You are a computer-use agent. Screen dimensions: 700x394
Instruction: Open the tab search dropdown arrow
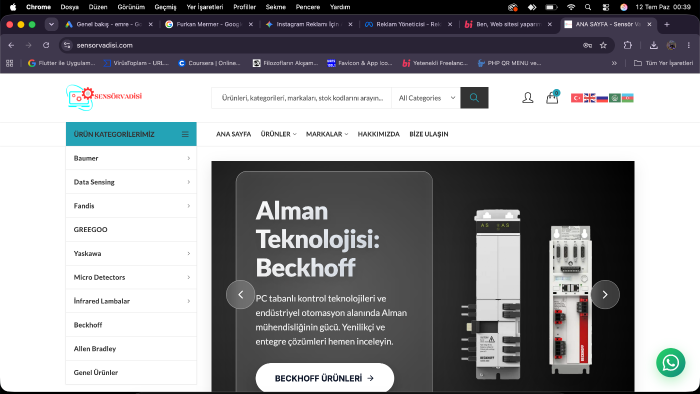coord(51,25)
